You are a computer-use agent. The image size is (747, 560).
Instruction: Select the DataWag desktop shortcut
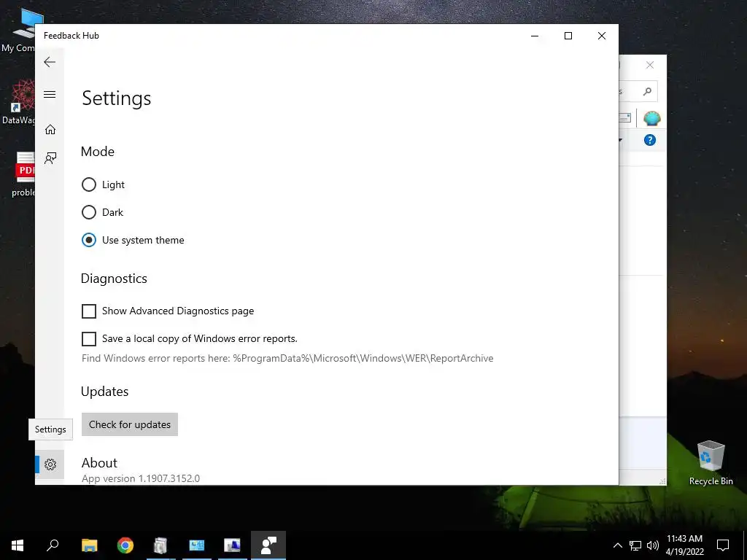point(19,101)
